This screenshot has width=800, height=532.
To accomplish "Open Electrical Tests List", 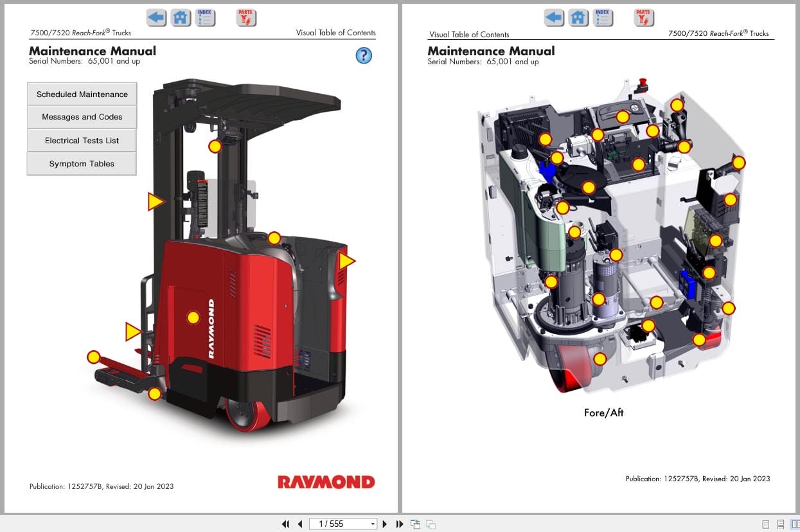I will click(82, 140).
